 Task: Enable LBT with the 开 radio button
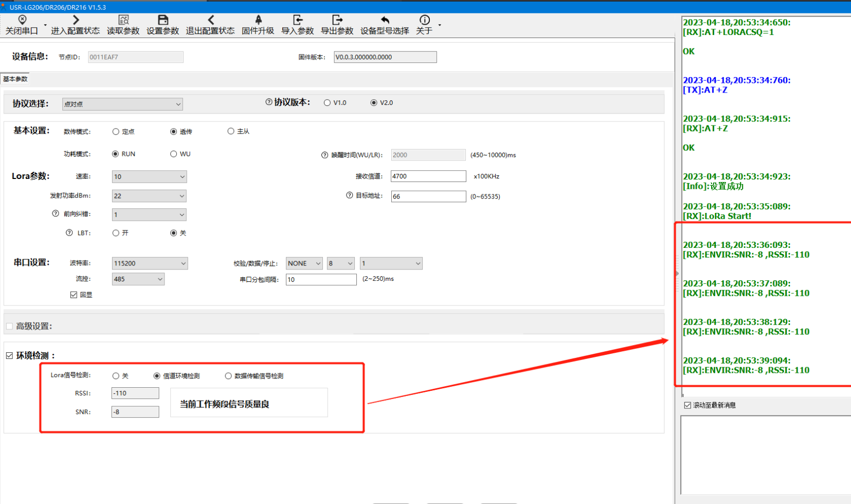[x=116, y=233]
